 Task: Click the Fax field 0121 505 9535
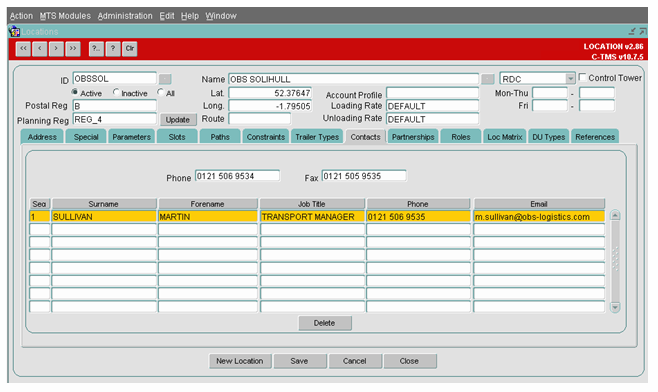click(x=364, y=176)
